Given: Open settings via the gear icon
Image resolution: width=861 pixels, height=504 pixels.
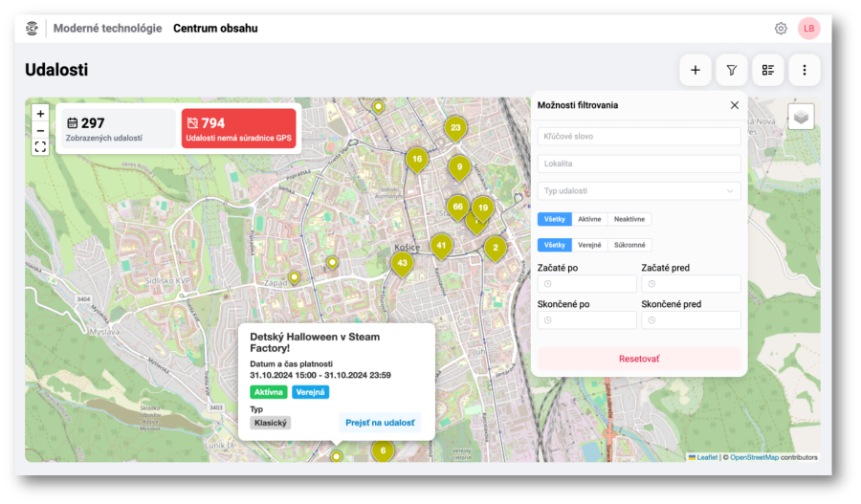Looking at the screenshot, I should [x=781, y=29].
